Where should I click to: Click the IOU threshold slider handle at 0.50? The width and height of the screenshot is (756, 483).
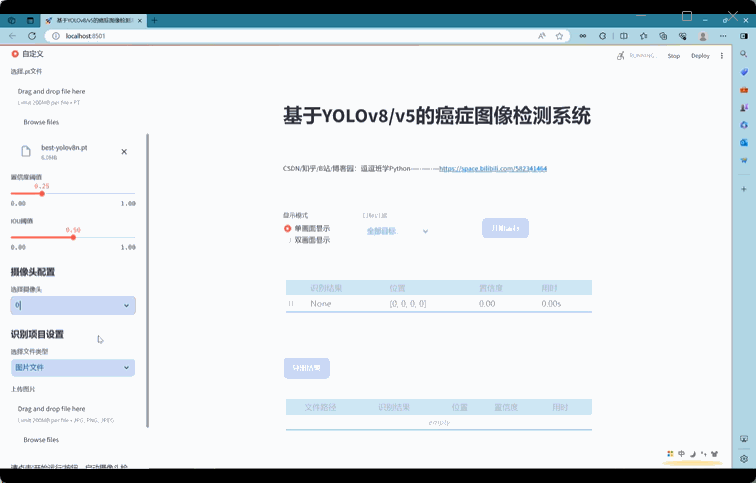click(x=73, y=237)
